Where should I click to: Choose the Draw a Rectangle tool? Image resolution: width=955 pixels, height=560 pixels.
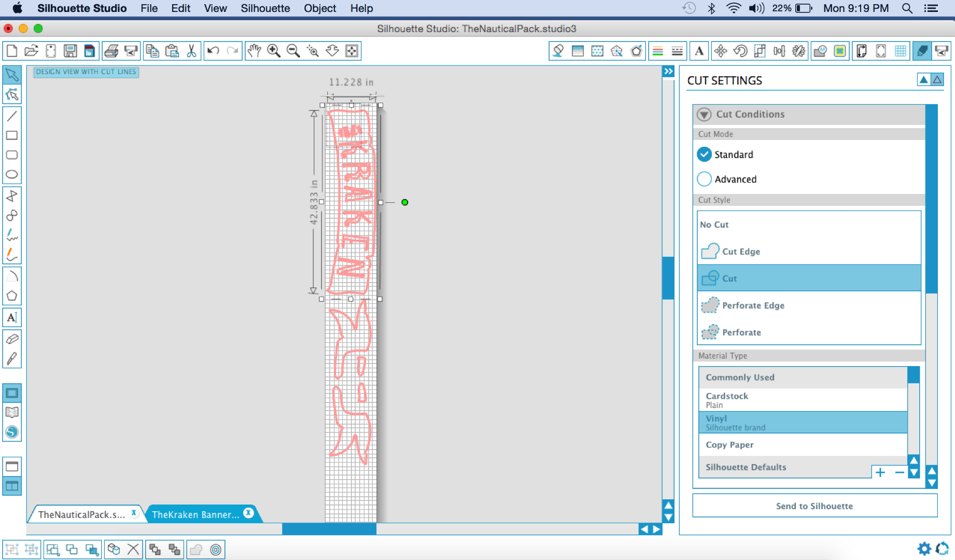(x=12, y=135)
